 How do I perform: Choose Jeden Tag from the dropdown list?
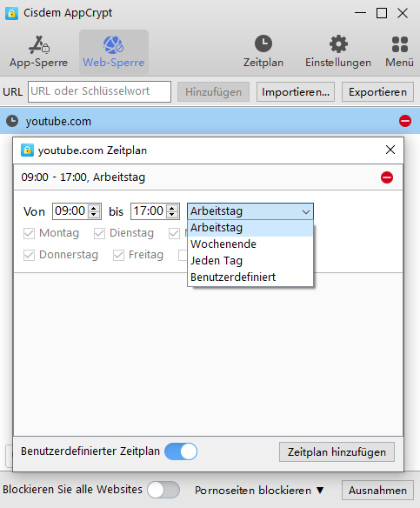click(250, 261)
